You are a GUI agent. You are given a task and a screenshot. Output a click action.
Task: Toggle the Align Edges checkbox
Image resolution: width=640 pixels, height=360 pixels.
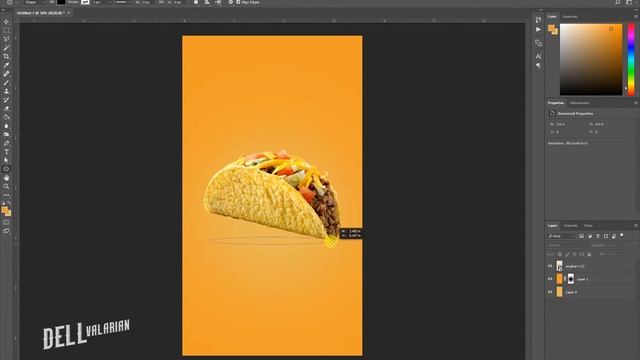[238, 2]
